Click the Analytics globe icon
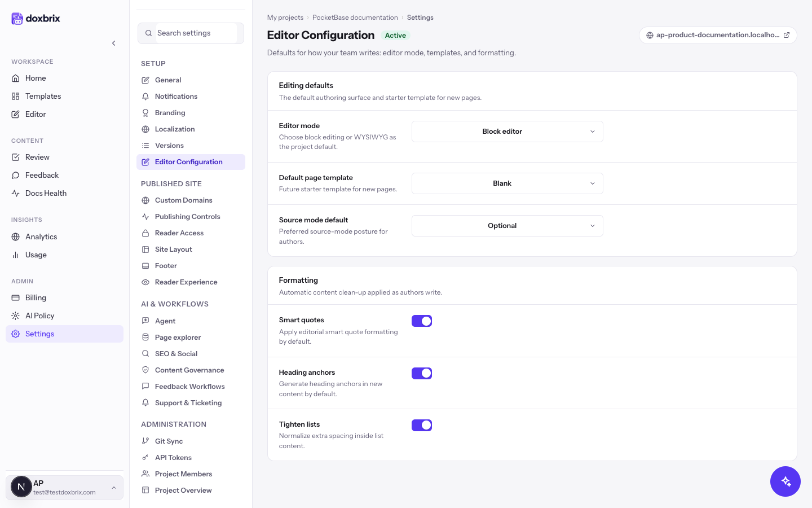This screenshot has height=508, width=812. pos(16,237)
